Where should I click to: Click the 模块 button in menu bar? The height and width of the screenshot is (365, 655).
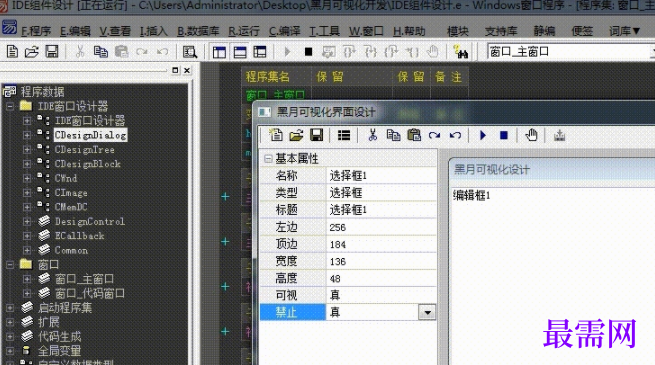tap(458, 31)
